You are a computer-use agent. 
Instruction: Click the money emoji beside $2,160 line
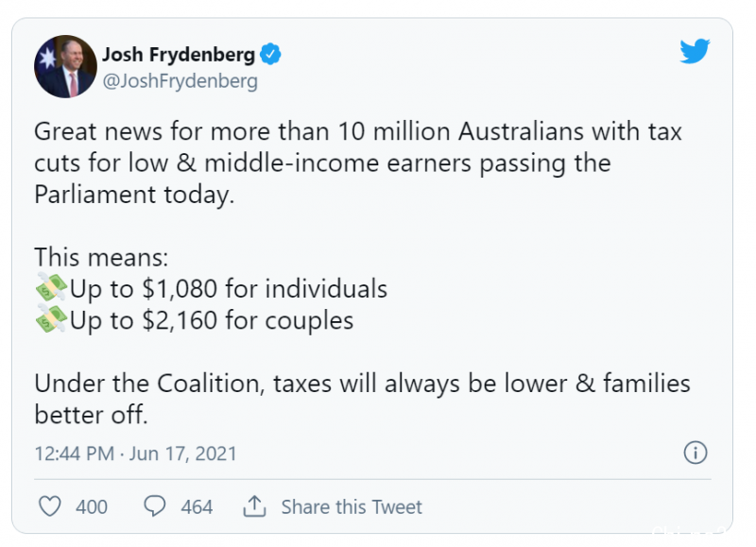pos(51,319)
